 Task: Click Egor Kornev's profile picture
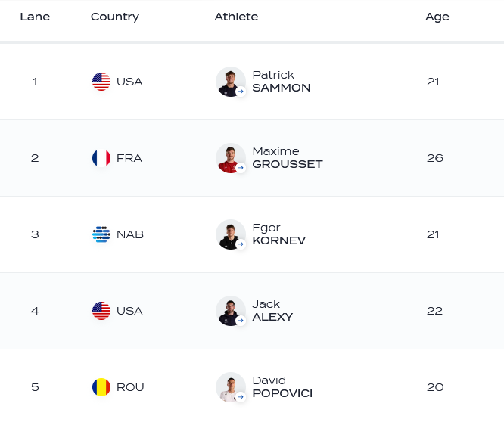point(230,234)
